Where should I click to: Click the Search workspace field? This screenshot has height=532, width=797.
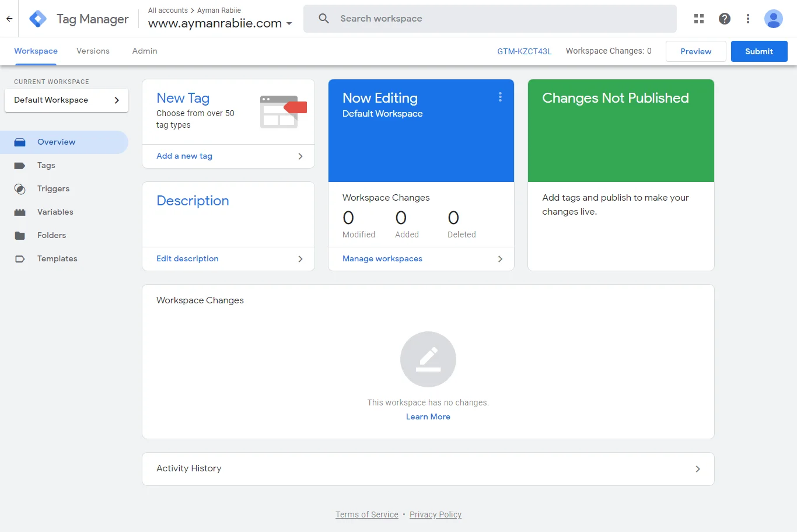490,19
